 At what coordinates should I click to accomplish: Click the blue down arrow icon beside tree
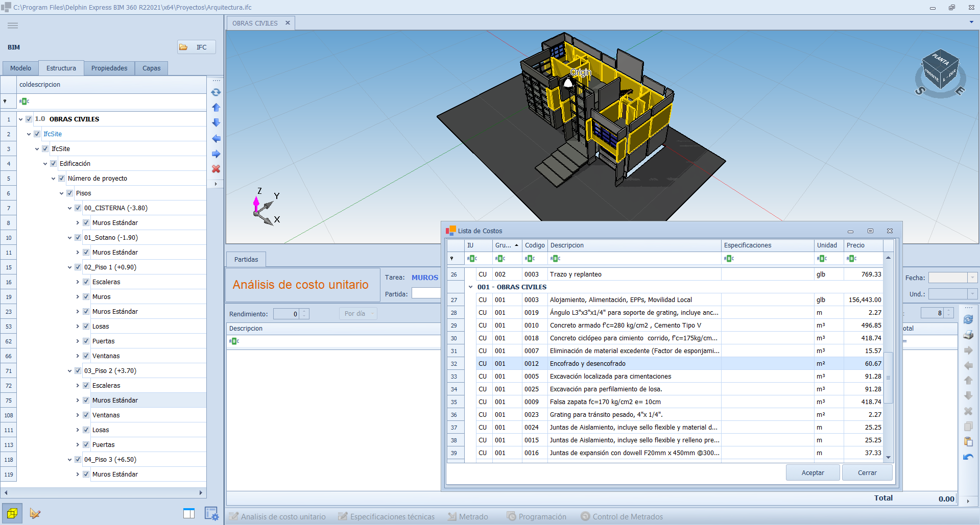coord(216,123)
